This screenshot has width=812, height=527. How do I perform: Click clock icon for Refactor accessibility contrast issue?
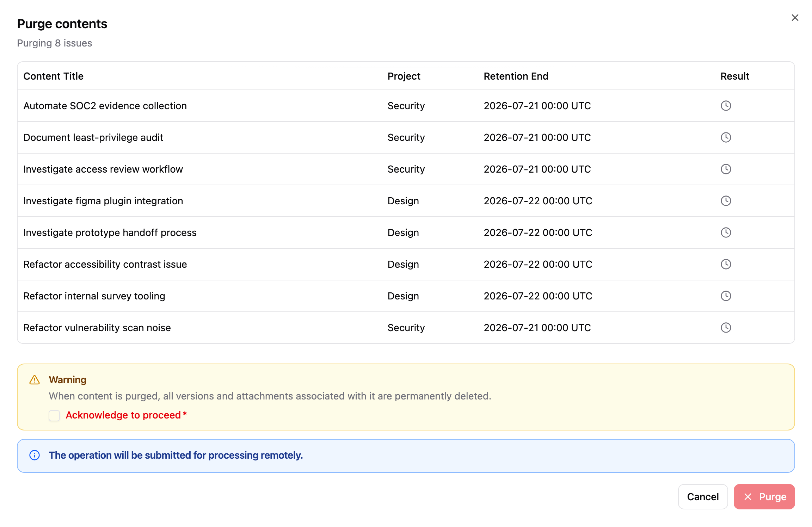click(726, 264)
